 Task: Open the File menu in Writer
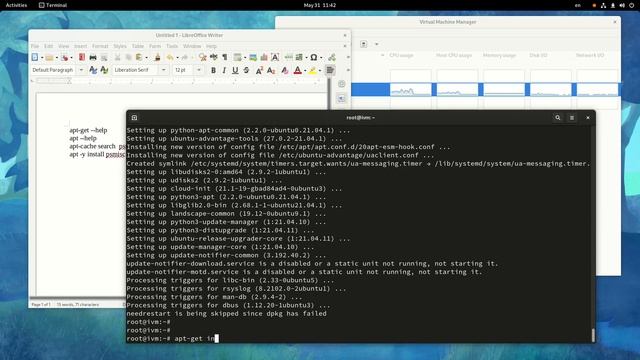[x=35, y=46]
